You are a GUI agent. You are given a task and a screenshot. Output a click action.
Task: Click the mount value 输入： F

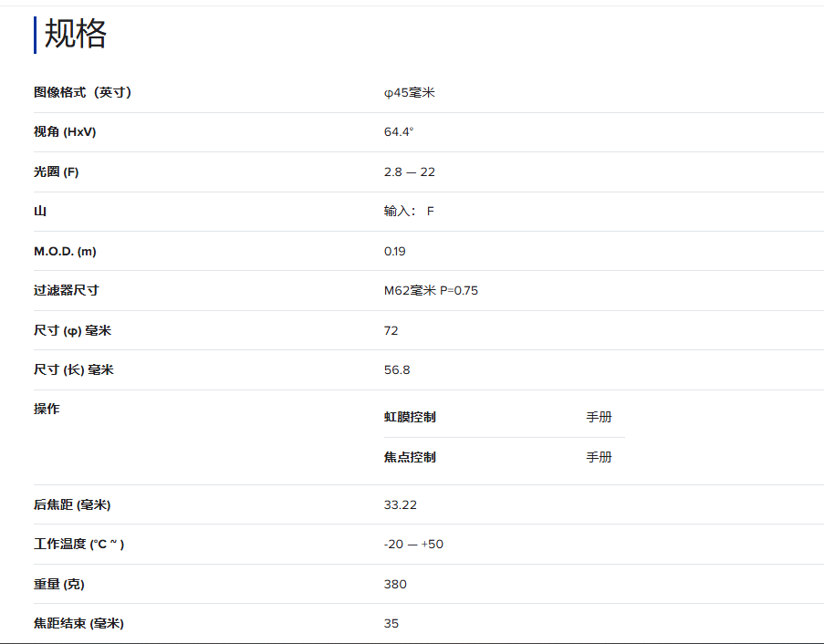[x=409, y=211]
